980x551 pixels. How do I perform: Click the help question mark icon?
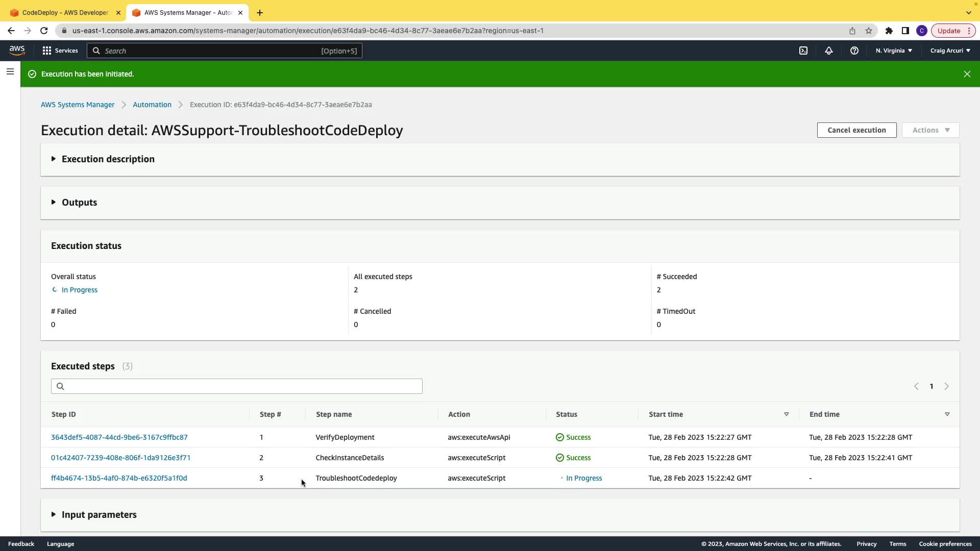[x=854, y=51]
